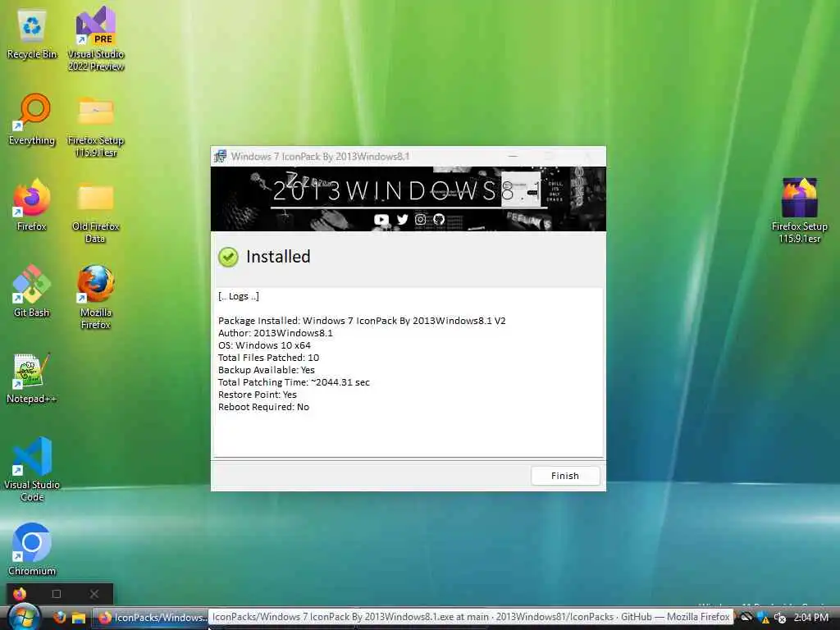
Task: Click the 2013WINDOWS8.1 banner image
Action: (409, 199)
